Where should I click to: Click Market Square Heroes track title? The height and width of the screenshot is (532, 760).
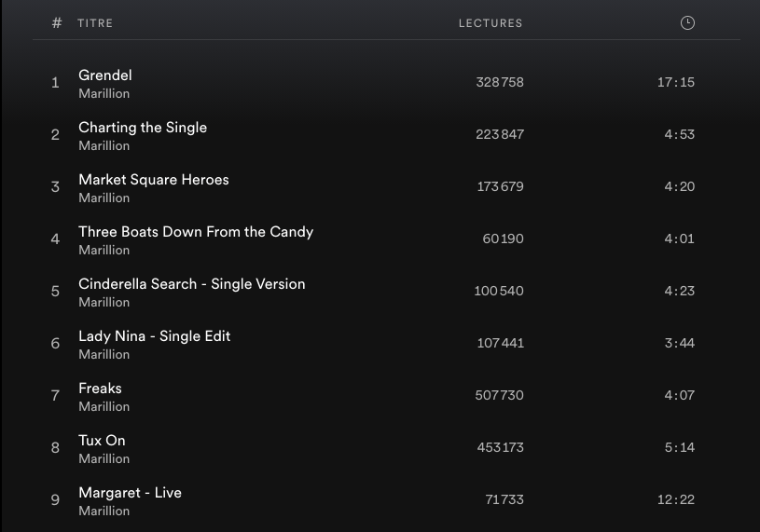[x=154, y=180]
